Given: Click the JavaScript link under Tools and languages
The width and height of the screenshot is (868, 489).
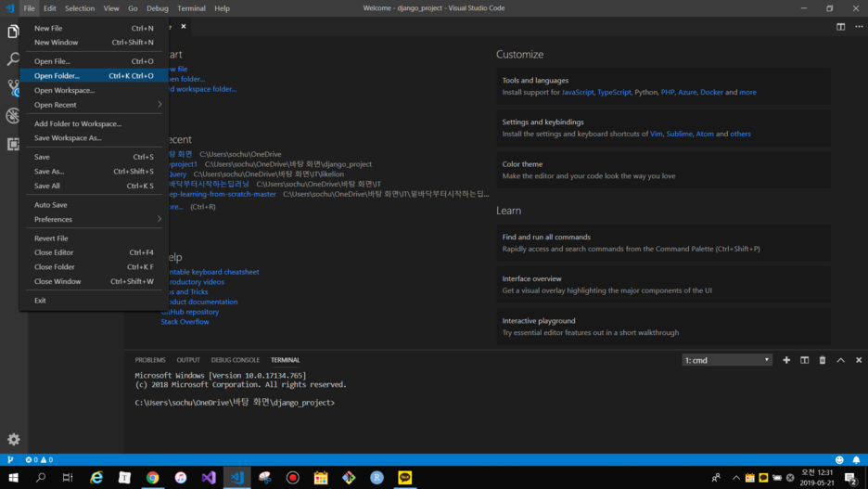Looking at the screenshot, I should (578, 93).
